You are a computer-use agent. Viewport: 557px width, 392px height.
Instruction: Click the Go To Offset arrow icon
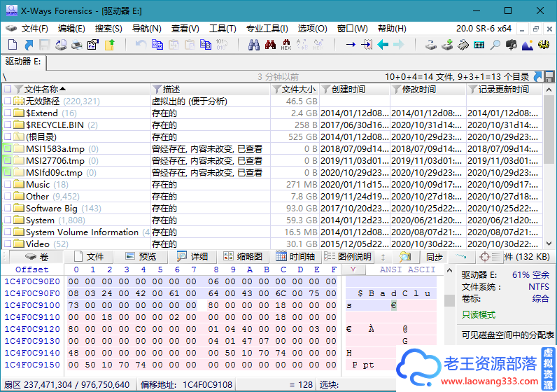pyautogui.click(x=351, y=45)
